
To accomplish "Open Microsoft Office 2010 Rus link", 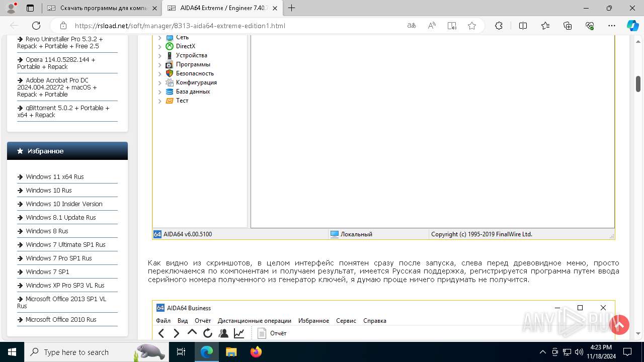I will [x=61, y=320].
